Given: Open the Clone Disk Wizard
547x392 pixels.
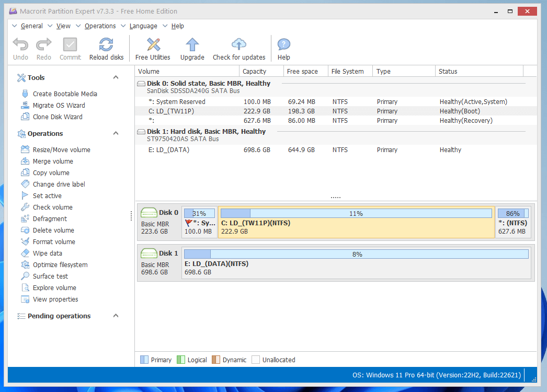Looking at the screenshot, I should (58, 117).
